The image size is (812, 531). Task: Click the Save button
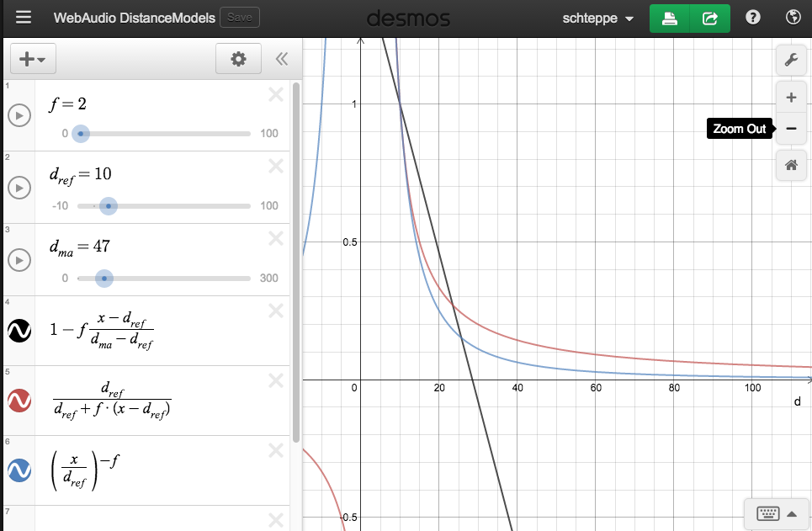[241, 17]
